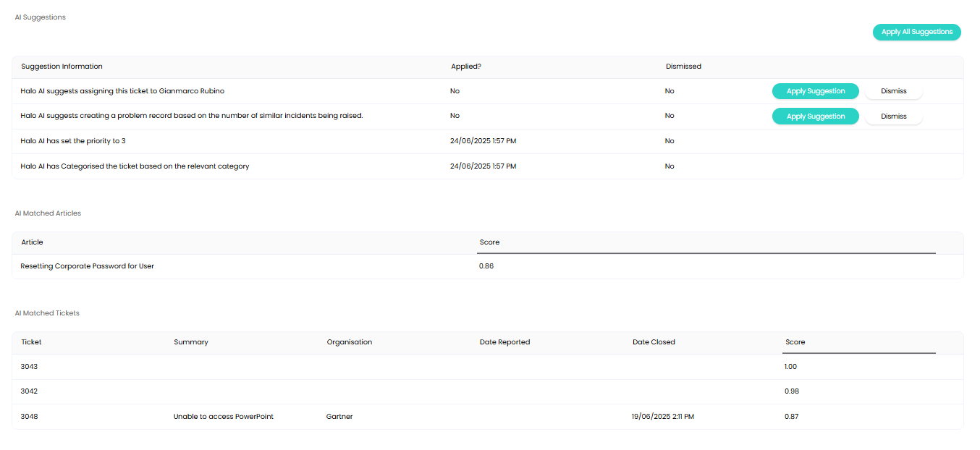Viewport: 980px width, 450px height.
Task: Select 'Halo AI has set the priority to 3'
Action: (73, 141)
